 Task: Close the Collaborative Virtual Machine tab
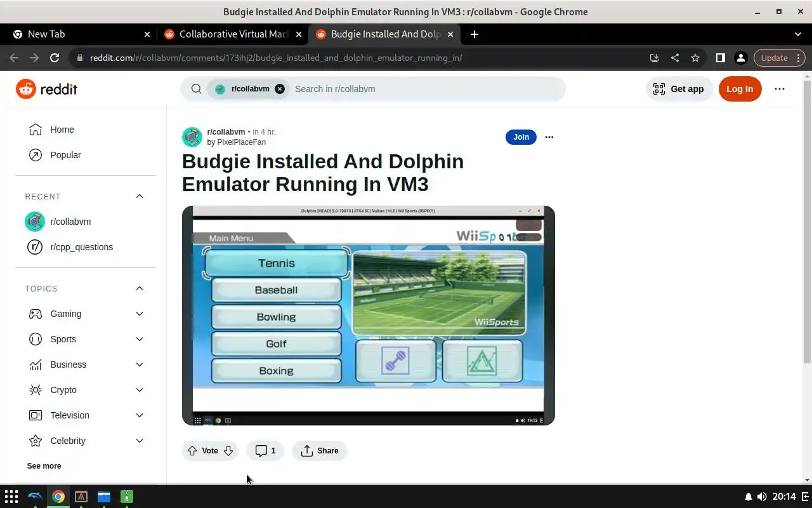(299, 34)
